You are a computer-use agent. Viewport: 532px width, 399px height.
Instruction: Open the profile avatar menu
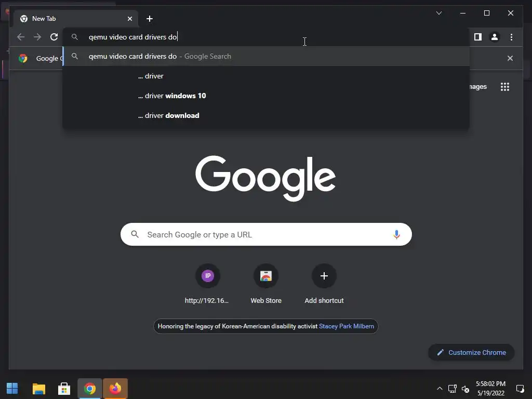[495, 37]
